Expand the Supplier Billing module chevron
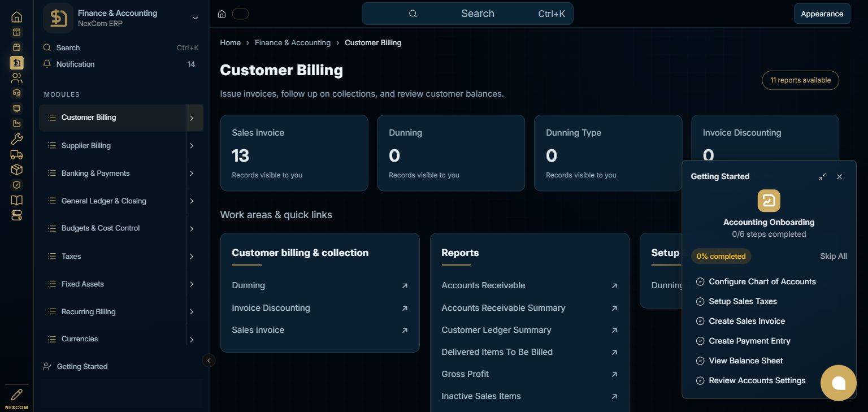868x412 pixels. (x=192, y=146)
